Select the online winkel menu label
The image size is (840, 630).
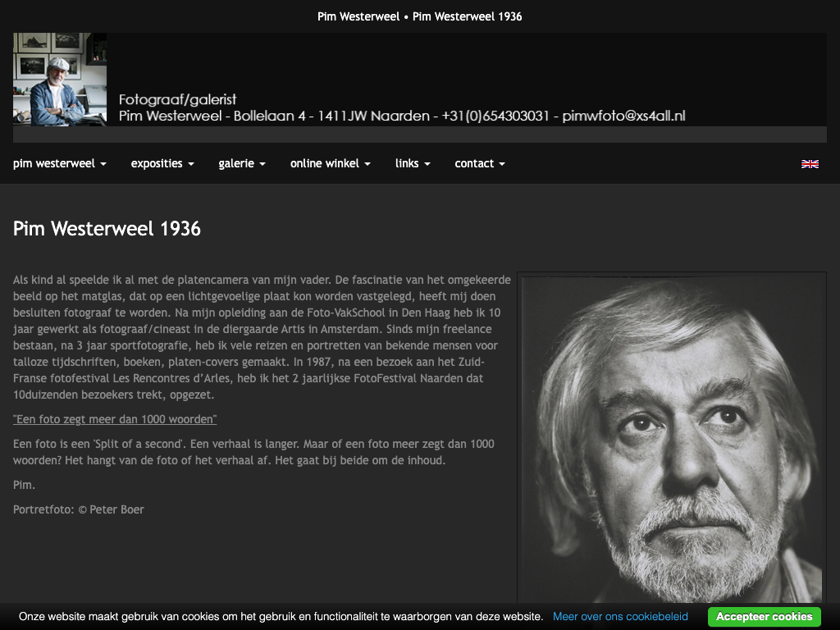pyautogui.click(x=325, y=163)
